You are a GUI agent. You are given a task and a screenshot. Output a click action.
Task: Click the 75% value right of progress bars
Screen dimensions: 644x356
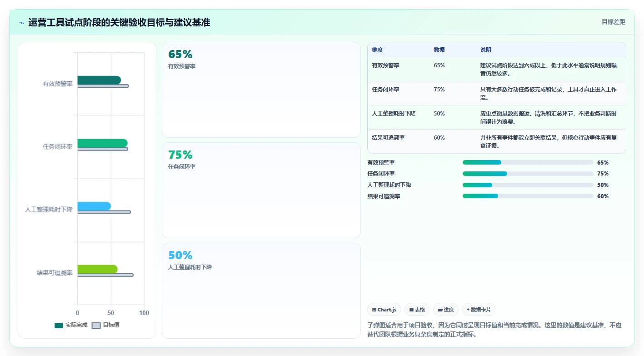[603, 174]
